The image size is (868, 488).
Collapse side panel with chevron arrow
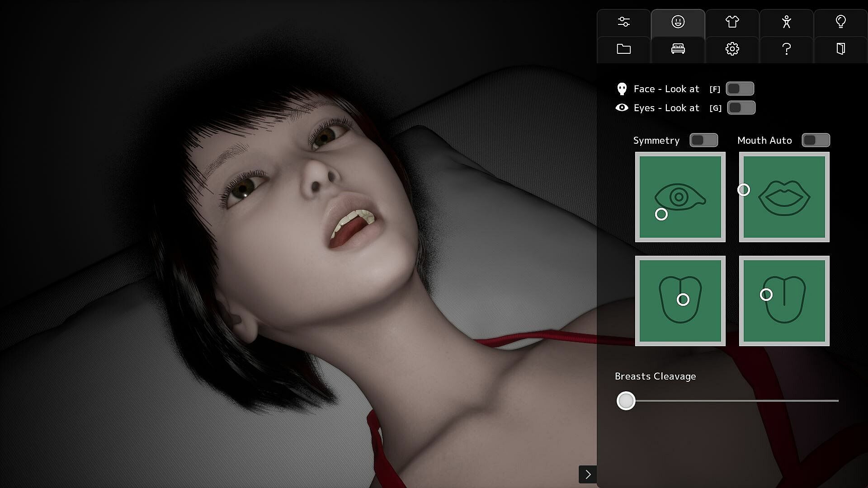click(588, 474)
